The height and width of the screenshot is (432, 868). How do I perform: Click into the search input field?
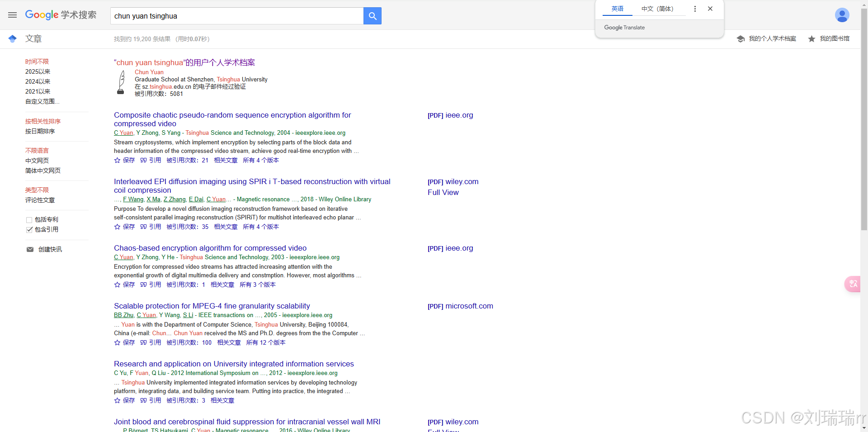[x=237, y=16]
